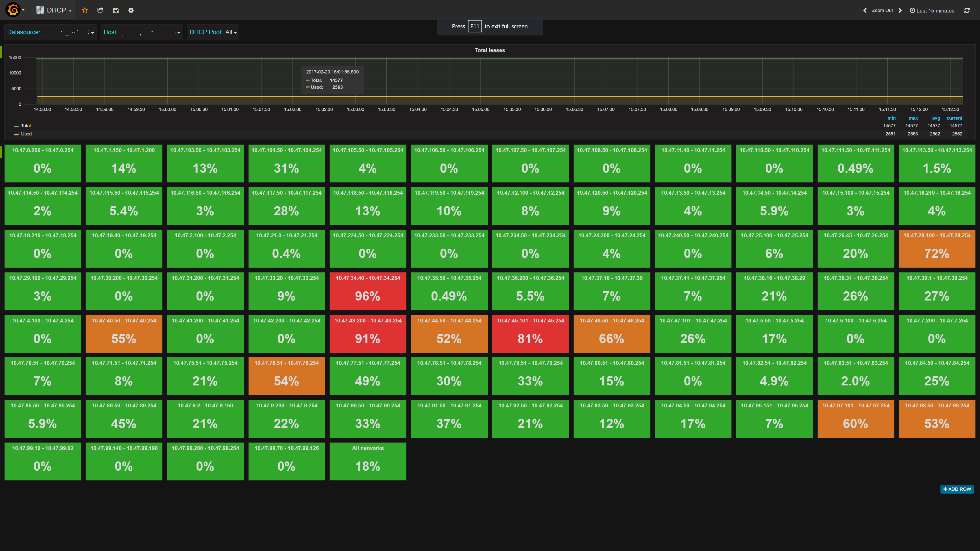Shift time range back with left chevron
Image resolution: width=980 pixels, height=551 pixels.
click(x=865, y=10)
